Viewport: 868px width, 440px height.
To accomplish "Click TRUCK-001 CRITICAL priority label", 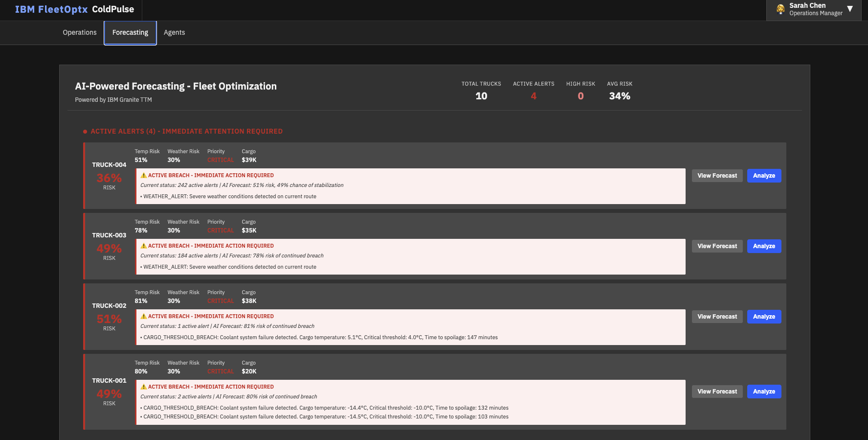I will [x=221, y=371].
